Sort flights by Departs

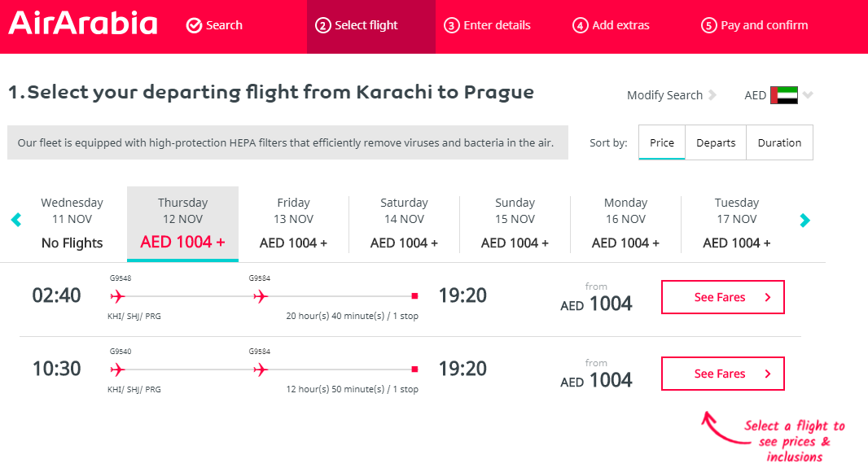point(716,142)
